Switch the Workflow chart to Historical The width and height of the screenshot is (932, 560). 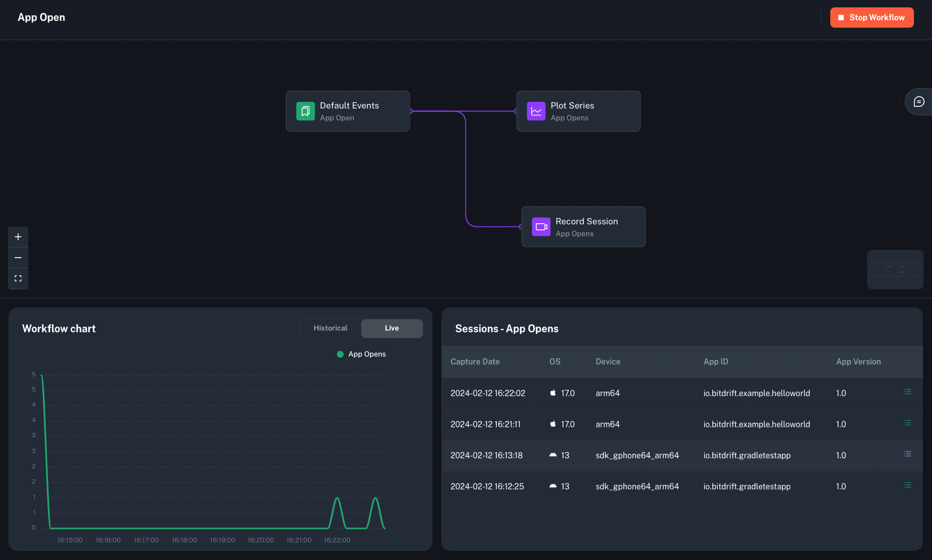pos(330,328)
